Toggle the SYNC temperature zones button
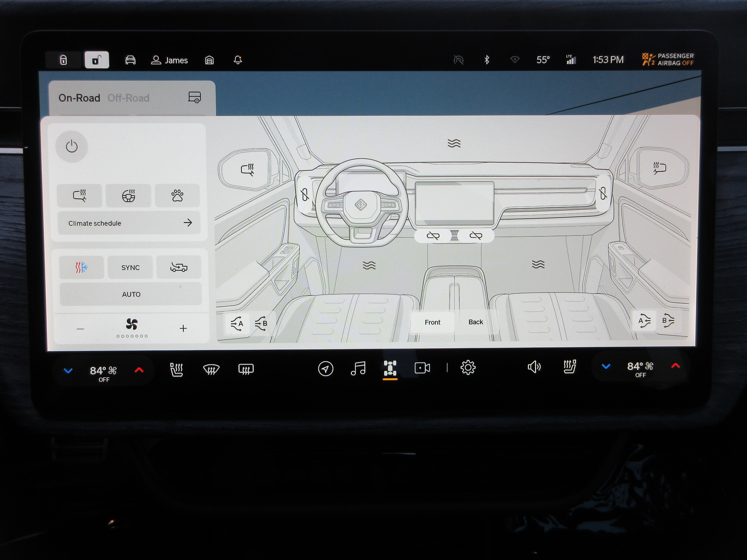 130,267
